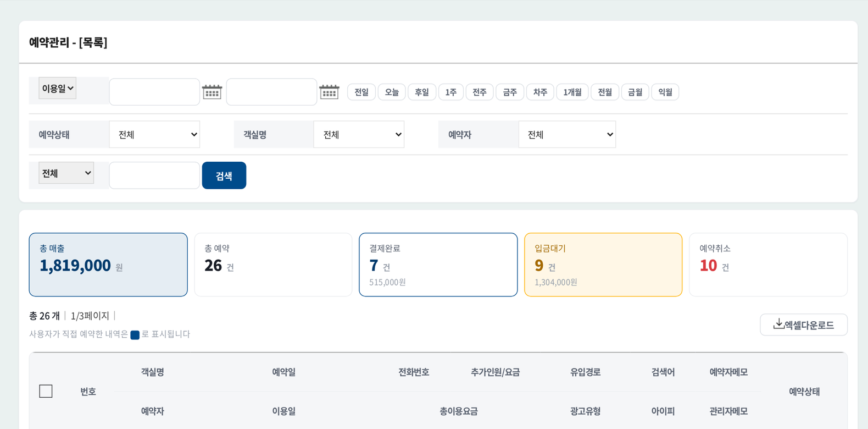This screenshot has width=868, height=429.
Task: Select the 총 매출 summary card
Action: (108, 265)
